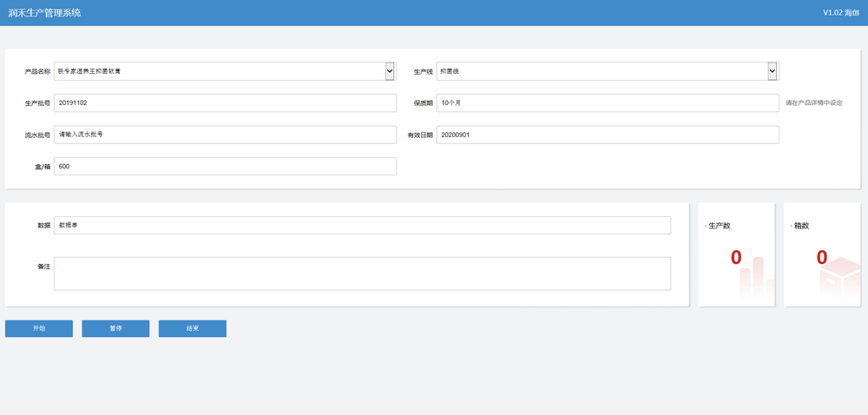Click inside the 备注 text area
Screen dimensions: 868x415
(x=362, y=273)
